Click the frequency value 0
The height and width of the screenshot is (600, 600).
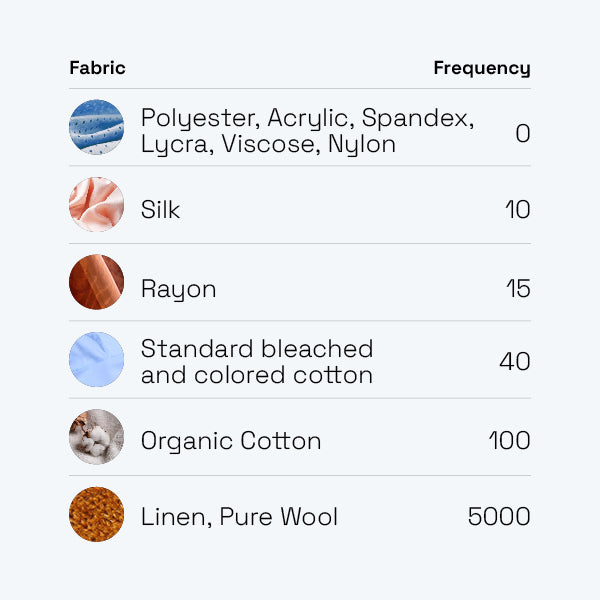[522, 133]
